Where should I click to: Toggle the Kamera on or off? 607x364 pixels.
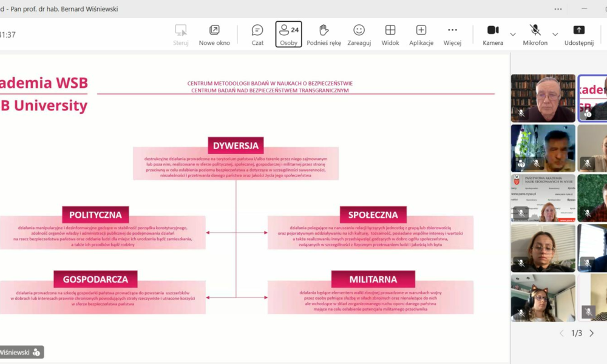[493, 35]
